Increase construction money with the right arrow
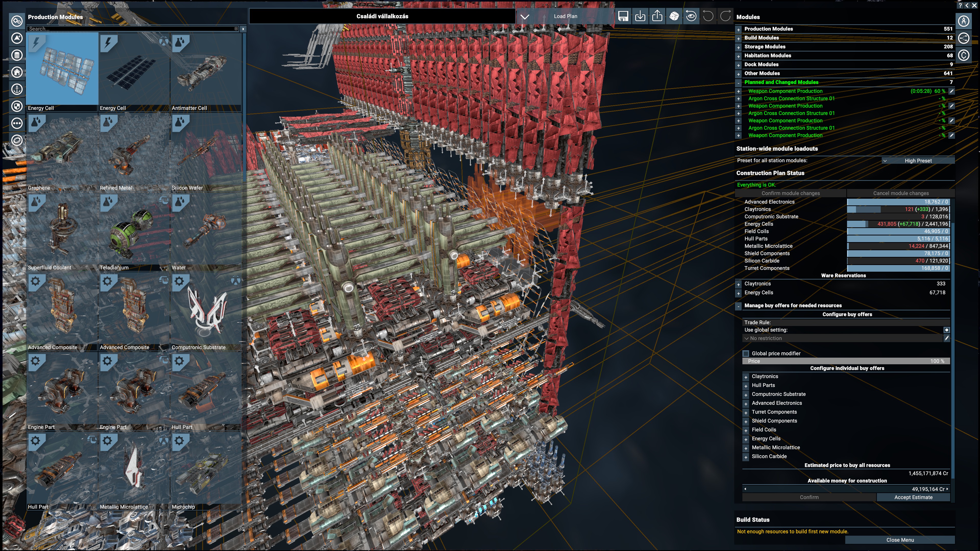980x551 pixels. pyautogui.click(x=947, y=489)
